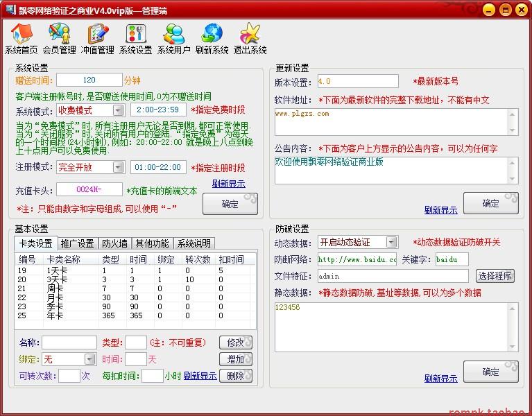The height and width of the screenshot is (416, 532).
Task: Click 退出系统 exit star icon
Action: tap(250, 39)
